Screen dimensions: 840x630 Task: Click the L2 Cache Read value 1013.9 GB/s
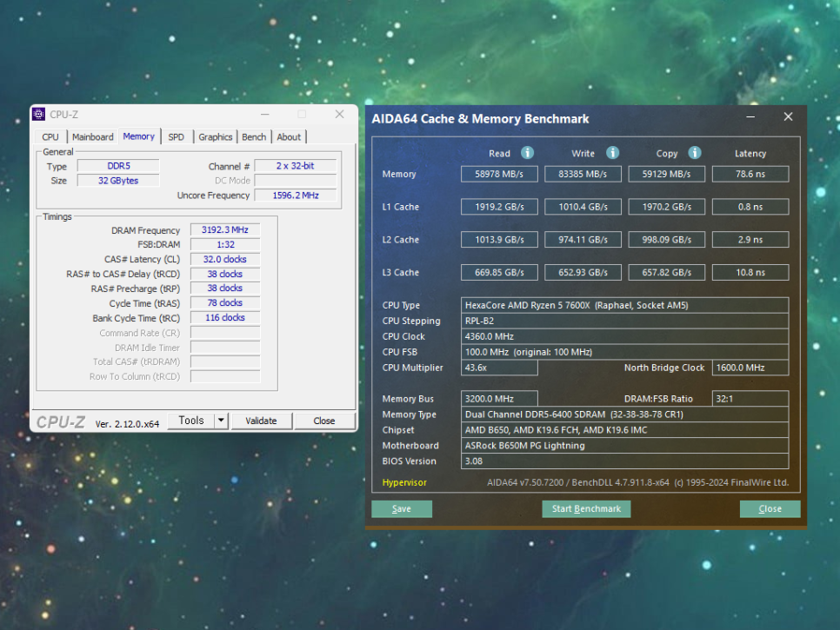click(499, 240)
